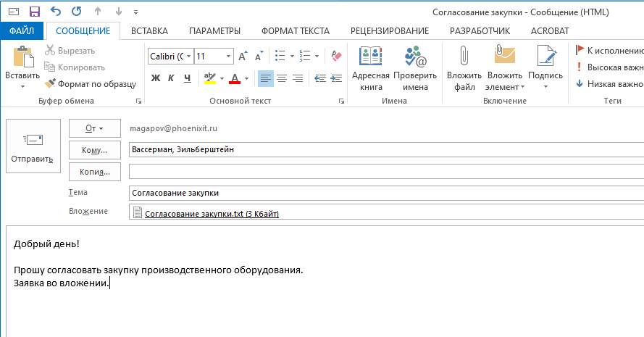Screen dimensions: 644x337
Task: Increase the paragraph indent
Action: coord(336,78)
